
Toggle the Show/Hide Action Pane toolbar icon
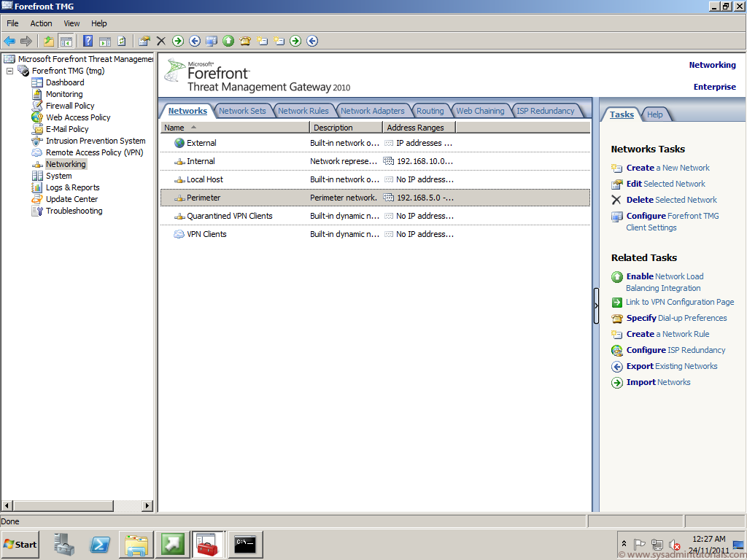point(105,41)
